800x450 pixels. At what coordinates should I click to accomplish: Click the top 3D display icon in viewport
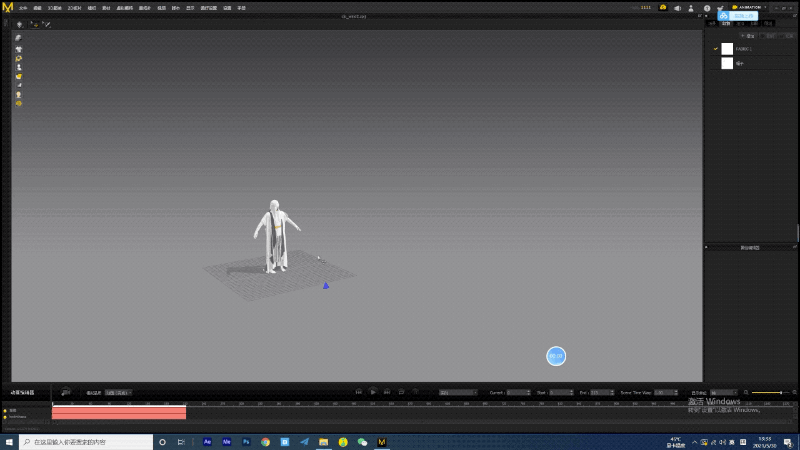pos(18,38)
